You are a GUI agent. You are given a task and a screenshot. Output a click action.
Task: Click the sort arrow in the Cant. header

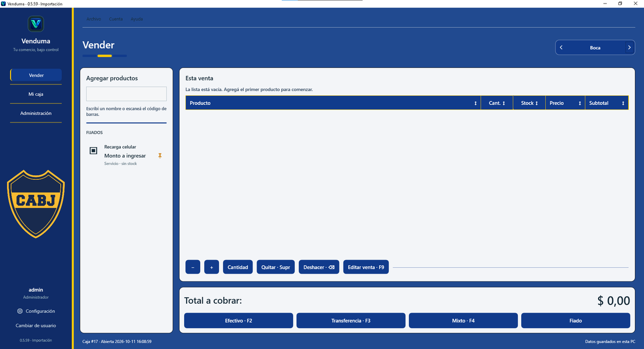click(504, 103)
